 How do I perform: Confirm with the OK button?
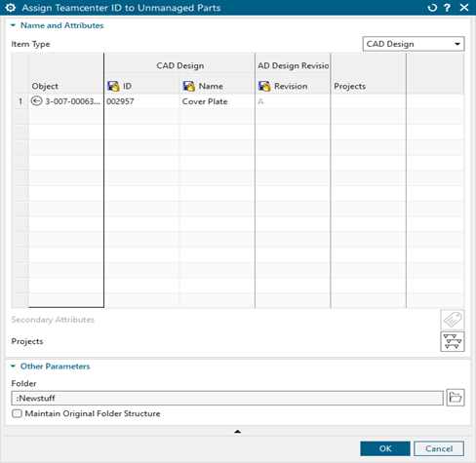click(385, 448)
